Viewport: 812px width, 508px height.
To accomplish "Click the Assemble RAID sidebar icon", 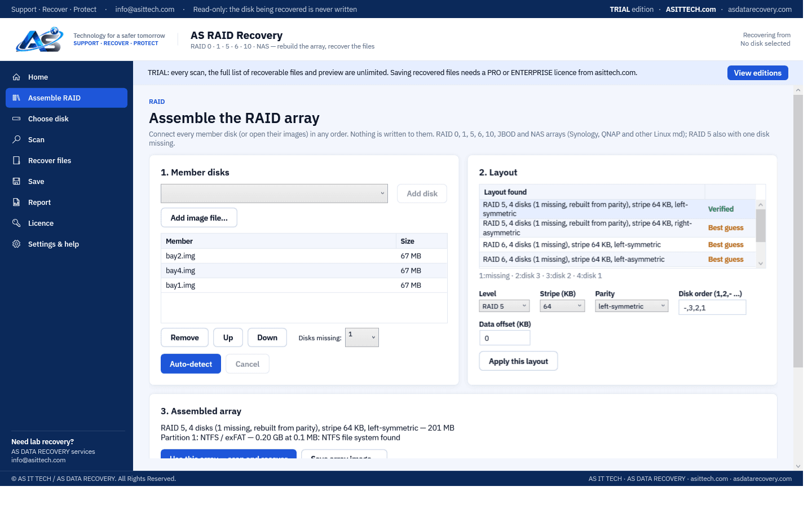I will [16, 98].
